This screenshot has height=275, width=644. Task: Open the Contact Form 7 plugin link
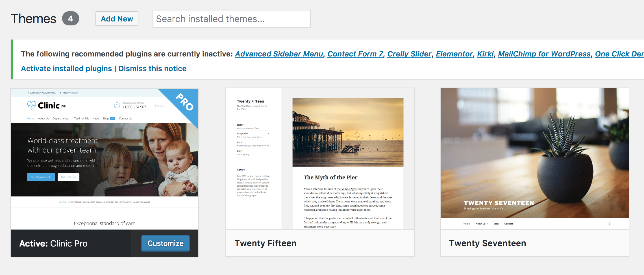tap(355, 54)
